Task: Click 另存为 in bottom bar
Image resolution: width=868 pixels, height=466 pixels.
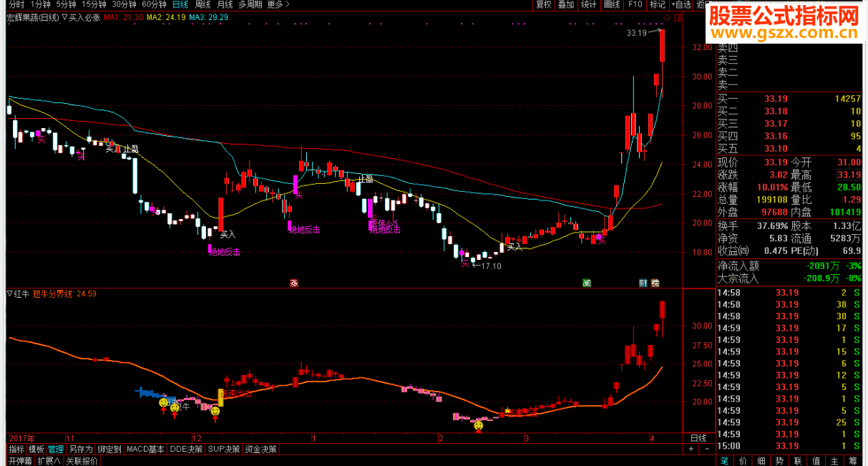Action: pyautogui.click(x=80, y=450)
